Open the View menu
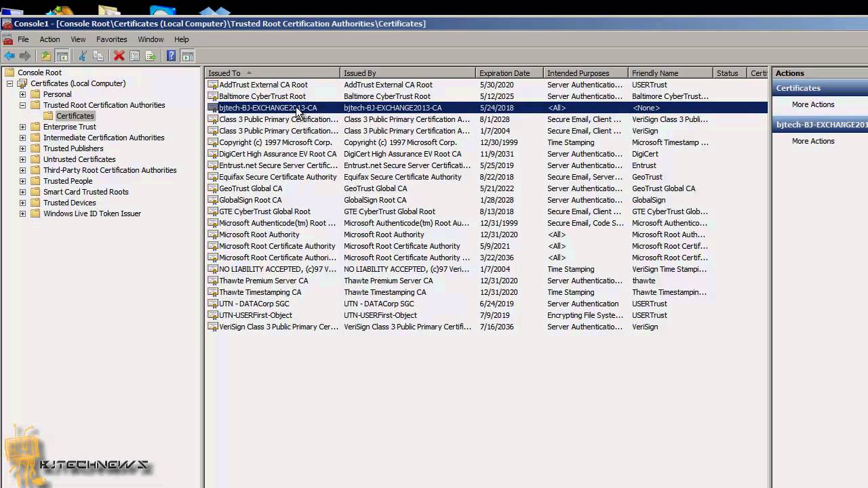The height and width of the screenshot is (488, 868). pyautogui.click(x=78, y=39)
